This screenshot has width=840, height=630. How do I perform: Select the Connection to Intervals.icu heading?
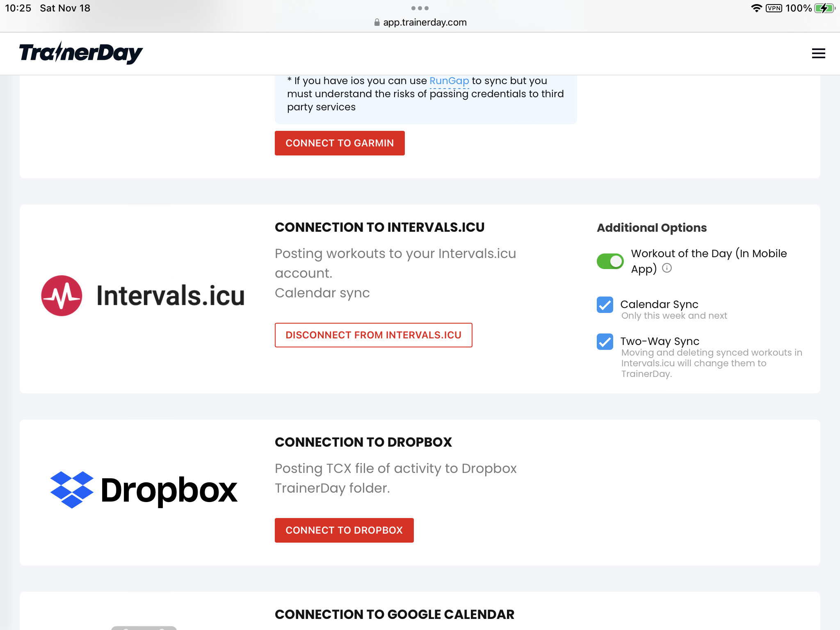pos(380,227)
